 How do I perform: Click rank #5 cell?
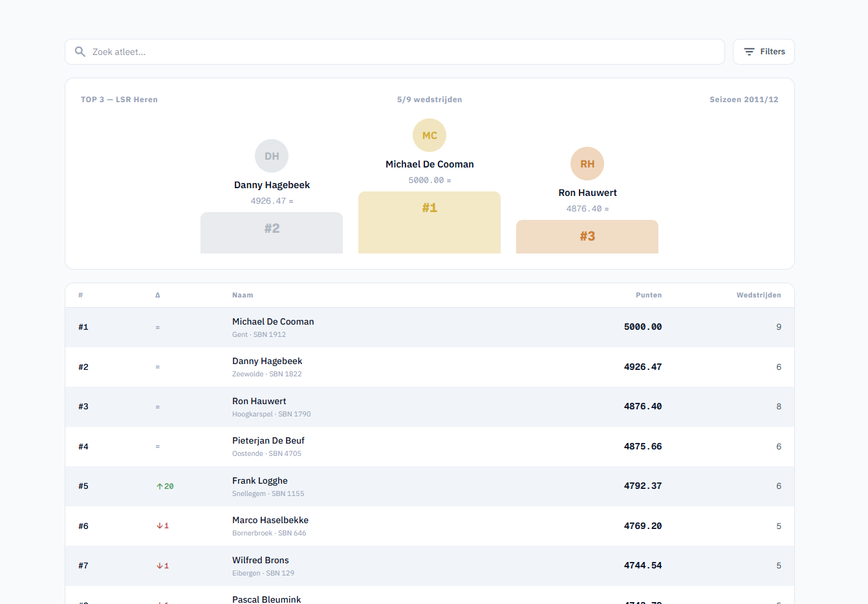point(83,486)
